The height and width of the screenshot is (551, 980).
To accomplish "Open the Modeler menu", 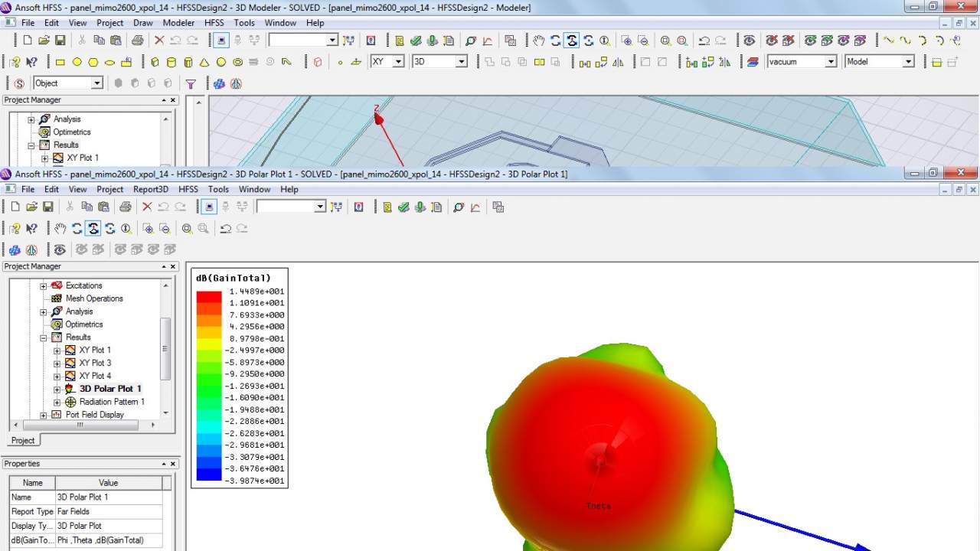I will (178, 23).
